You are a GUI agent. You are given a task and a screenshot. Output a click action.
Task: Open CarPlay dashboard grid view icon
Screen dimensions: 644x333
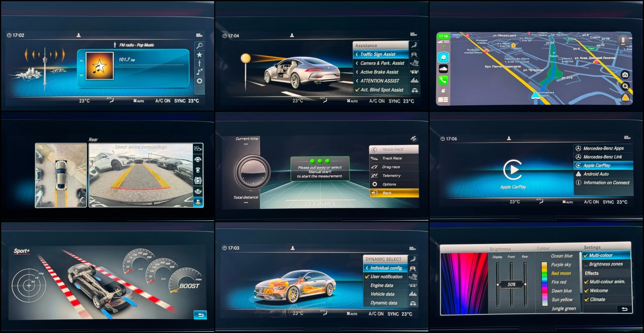pyautogui.click(x=443, y=99)
